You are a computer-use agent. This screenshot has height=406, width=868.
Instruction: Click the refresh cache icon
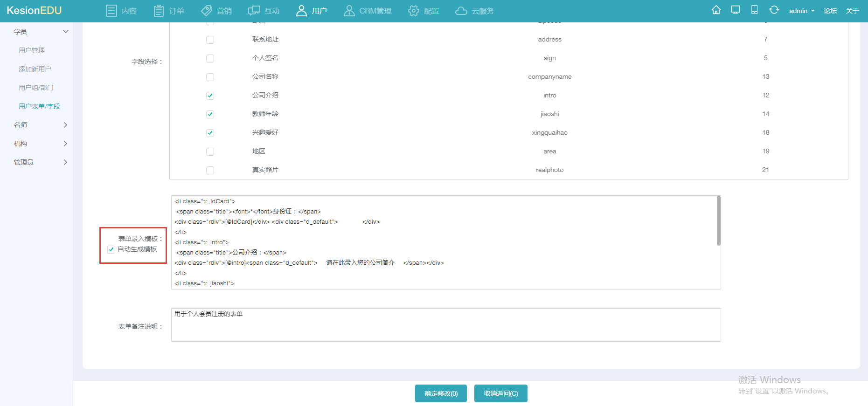[774, 10]
